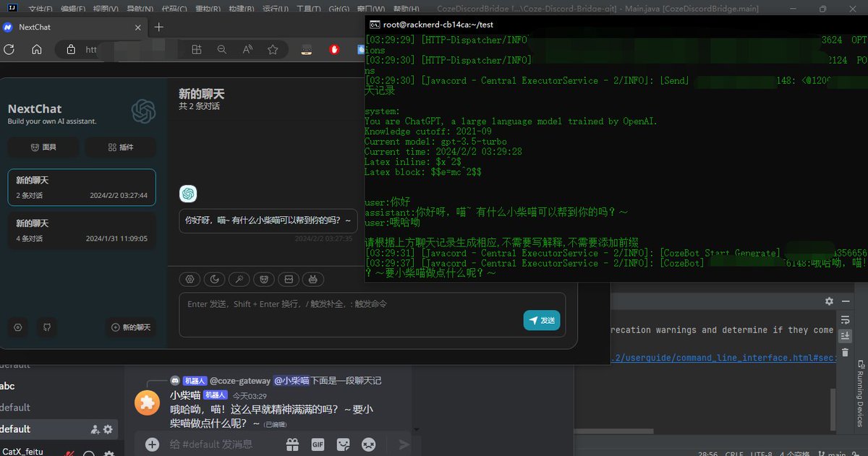This screenshot has width=868, height=456.
Task: Clear chat context break icon
Action: [x=289, y=279]
